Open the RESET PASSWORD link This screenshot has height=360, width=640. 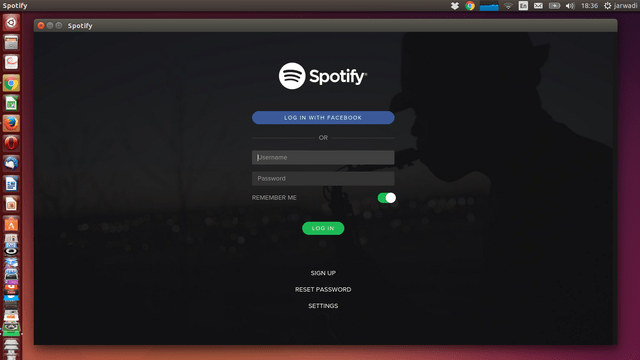click(323, 289)
